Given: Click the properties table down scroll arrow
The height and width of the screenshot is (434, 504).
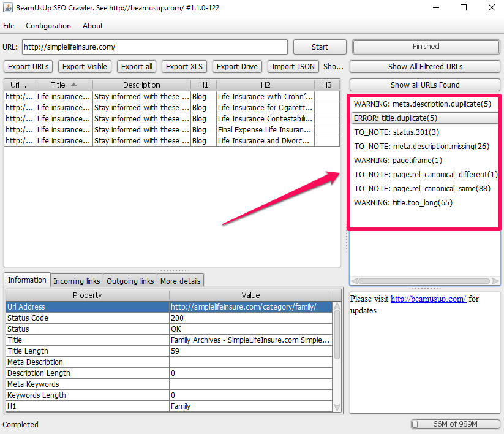Looking at the screenshot, I should pyautogui.click(x=337, y=408).
